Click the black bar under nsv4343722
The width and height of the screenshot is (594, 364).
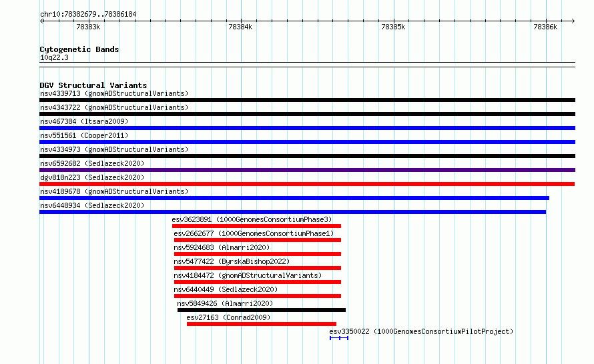[x=307, y=114]
